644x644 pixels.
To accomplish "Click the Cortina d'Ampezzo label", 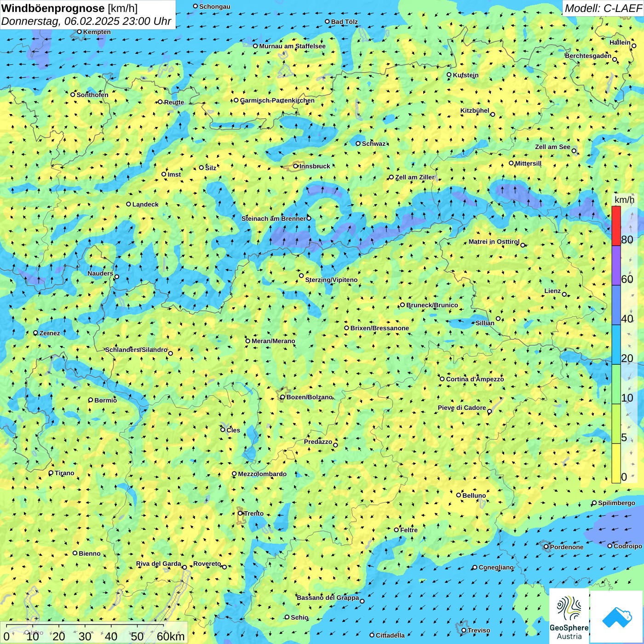I will point(475,379).
